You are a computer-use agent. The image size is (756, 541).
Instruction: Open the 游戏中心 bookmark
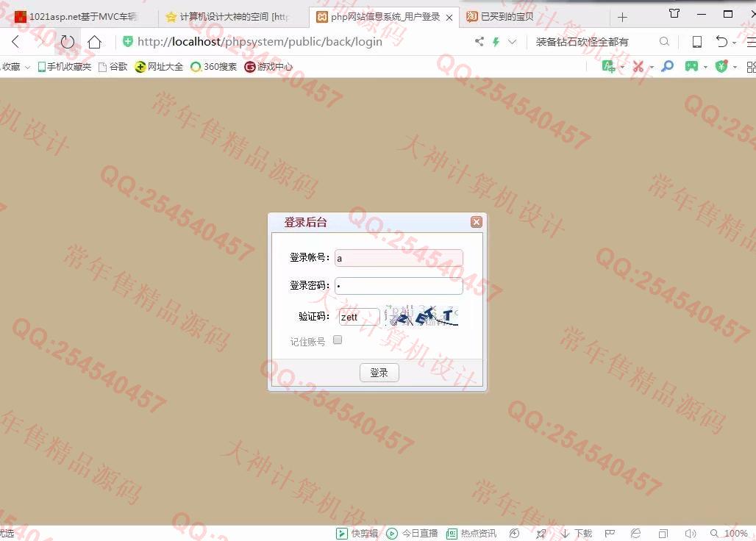[x=268, y=67]
